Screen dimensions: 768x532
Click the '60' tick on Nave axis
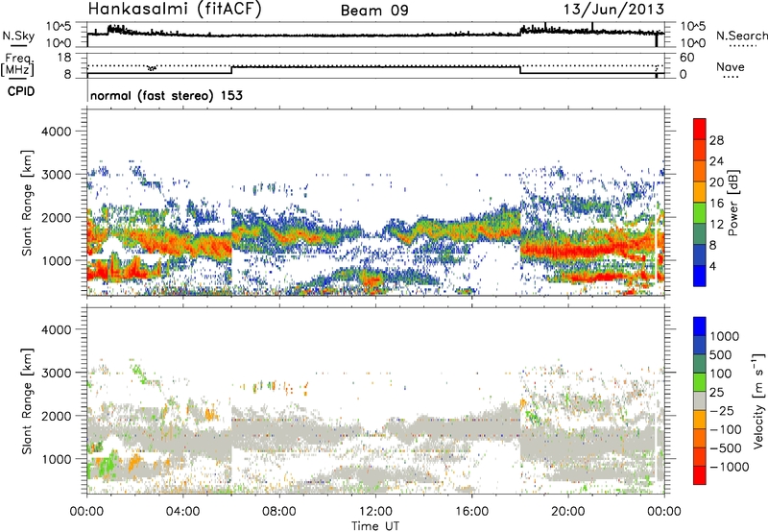point(686,58)
